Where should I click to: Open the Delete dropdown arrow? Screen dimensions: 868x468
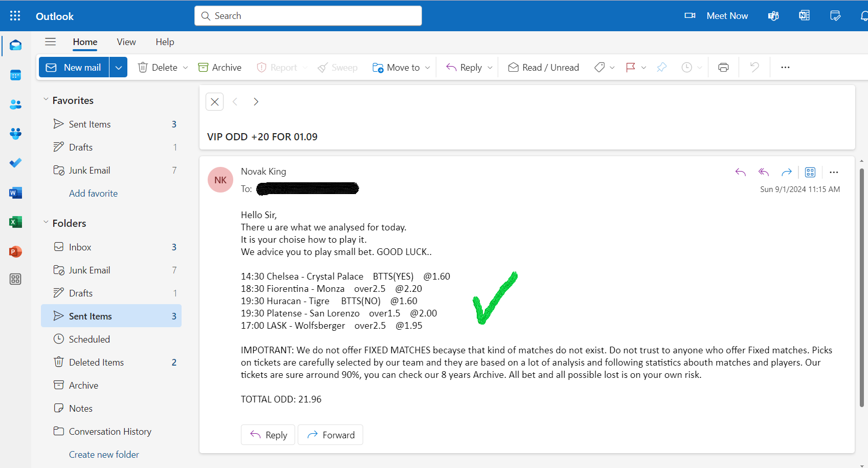click(185, 68)
